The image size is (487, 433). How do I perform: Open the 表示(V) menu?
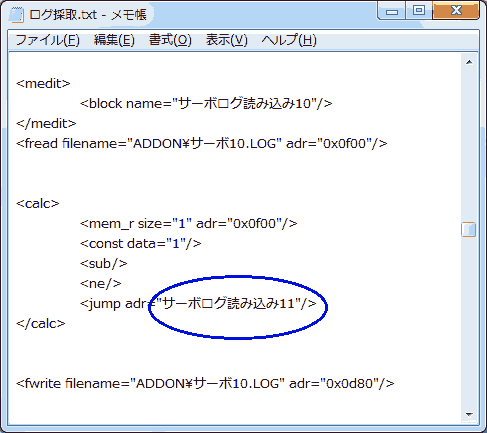point(227,40)
